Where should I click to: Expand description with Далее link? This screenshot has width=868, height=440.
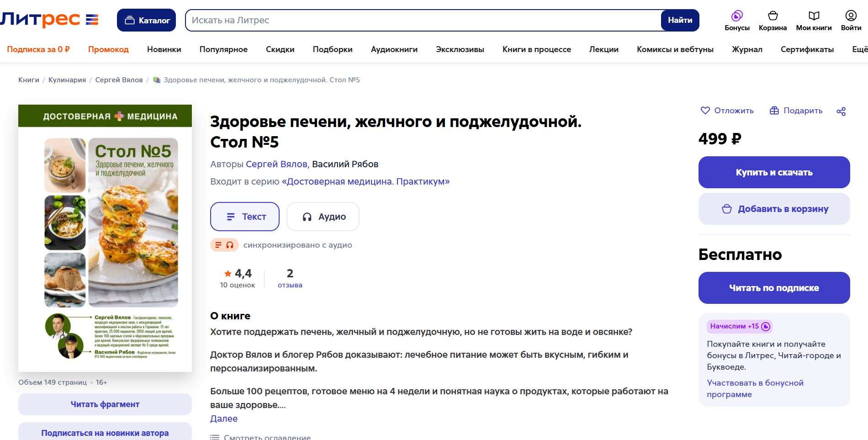224,419
